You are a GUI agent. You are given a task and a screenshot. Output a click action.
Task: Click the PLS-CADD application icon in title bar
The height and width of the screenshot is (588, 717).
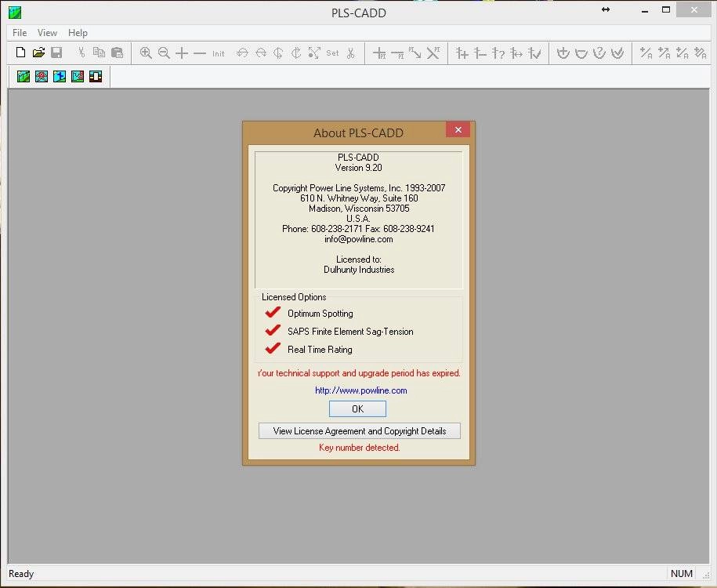click(15, 13)
